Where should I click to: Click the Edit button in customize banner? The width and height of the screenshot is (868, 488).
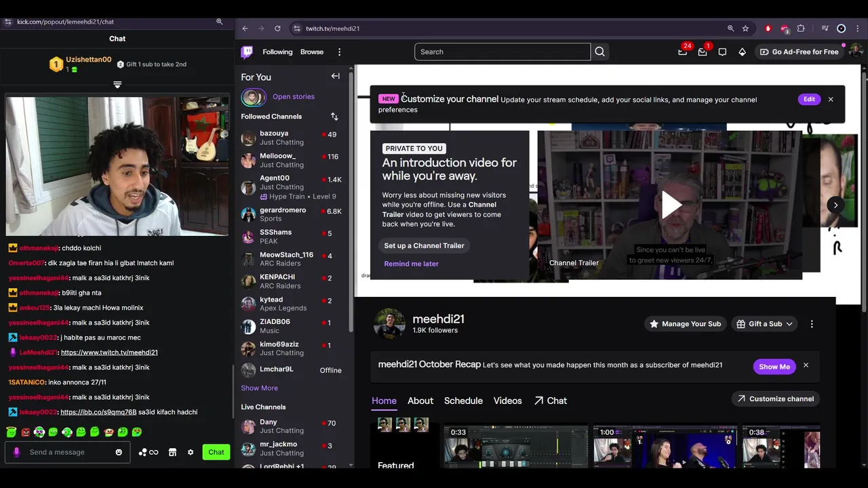click(x=809, y=99)
